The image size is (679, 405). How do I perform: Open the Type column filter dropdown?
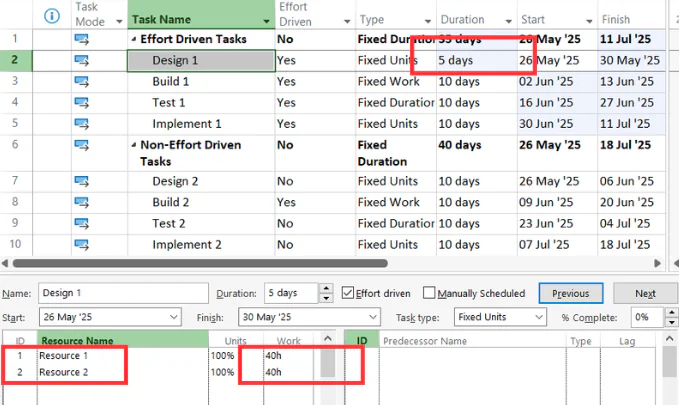click(x=428, y=21)
